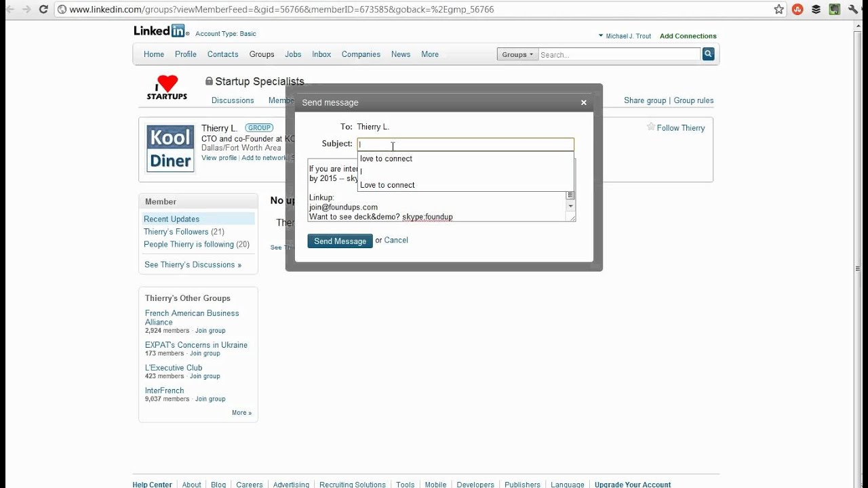Select capitalized 'Love to connect' suggestion

click(387, 185)
